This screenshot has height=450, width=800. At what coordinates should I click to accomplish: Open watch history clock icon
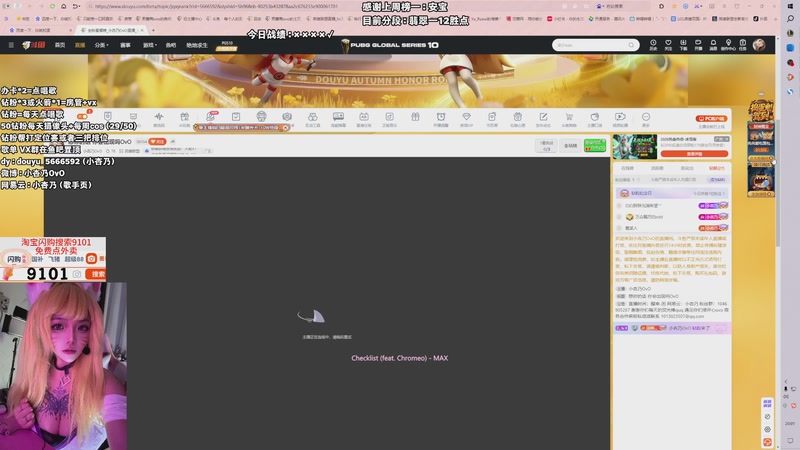point(653,45)
